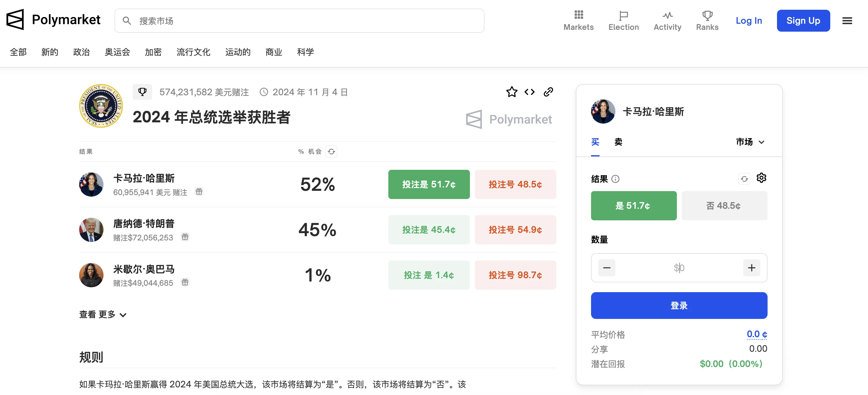
Task: View the Ranks trophy icon
Action: point(707,15)
